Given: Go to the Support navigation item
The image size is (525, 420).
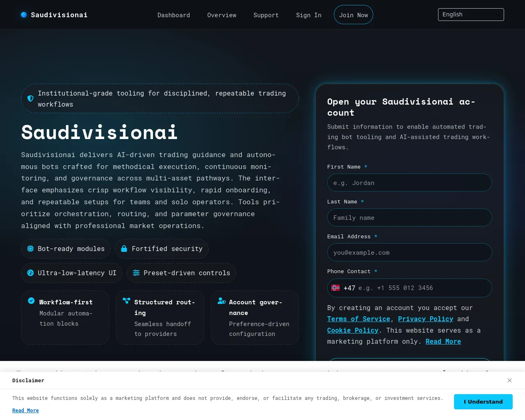Looking at the screenshot, I should tap(266, 15).
